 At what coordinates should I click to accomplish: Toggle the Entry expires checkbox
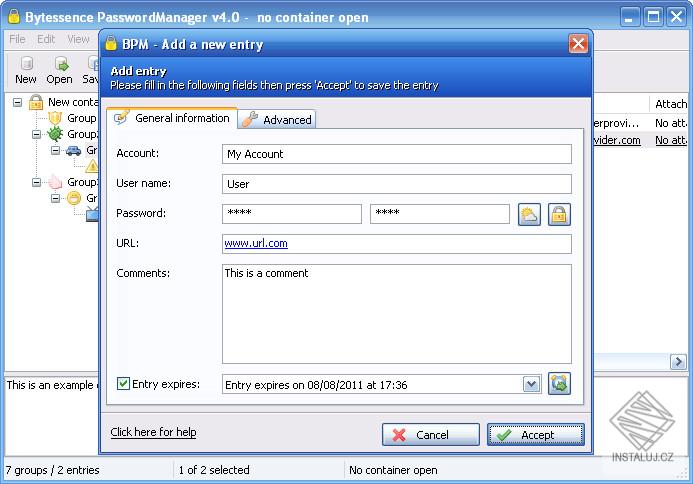point(123,383)
